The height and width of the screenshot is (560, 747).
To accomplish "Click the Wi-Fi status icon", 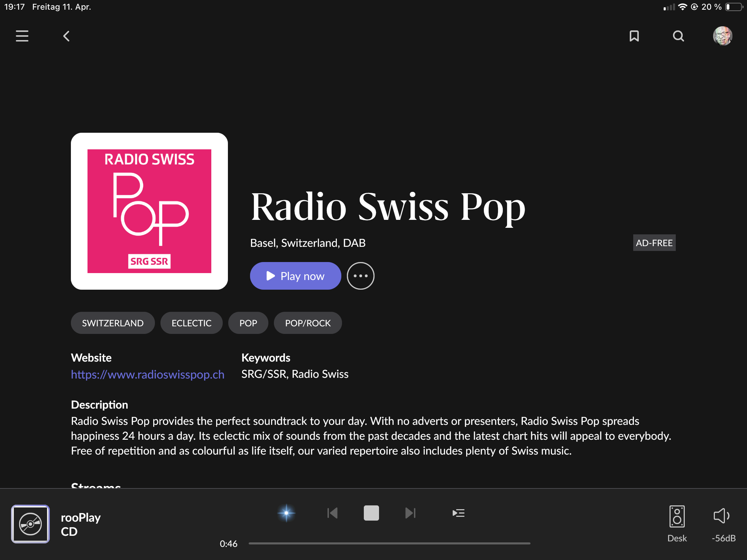I will (x=682, y=7).
